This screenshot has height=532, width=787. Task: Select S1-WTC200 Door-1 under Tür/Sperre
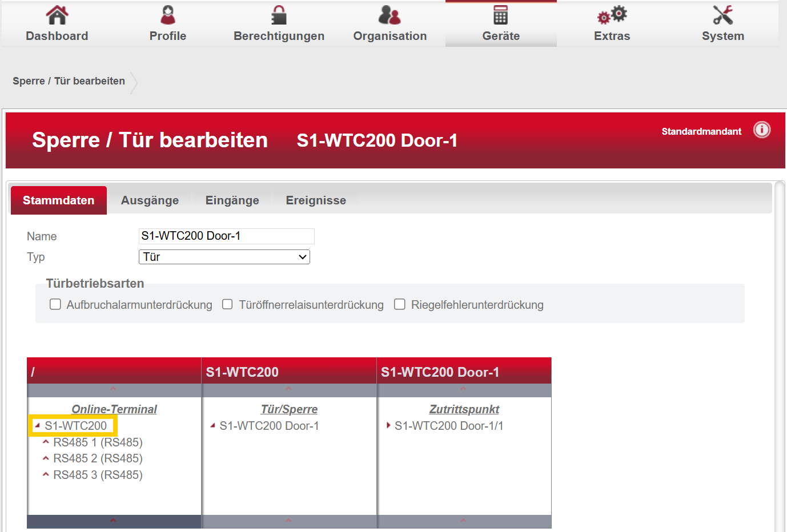pyautogui.click(x=269, y=426)
